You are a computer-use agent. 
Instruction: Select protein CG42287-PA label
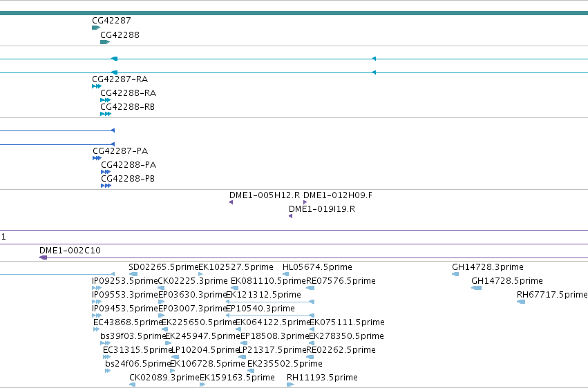[x=120, y=151]
